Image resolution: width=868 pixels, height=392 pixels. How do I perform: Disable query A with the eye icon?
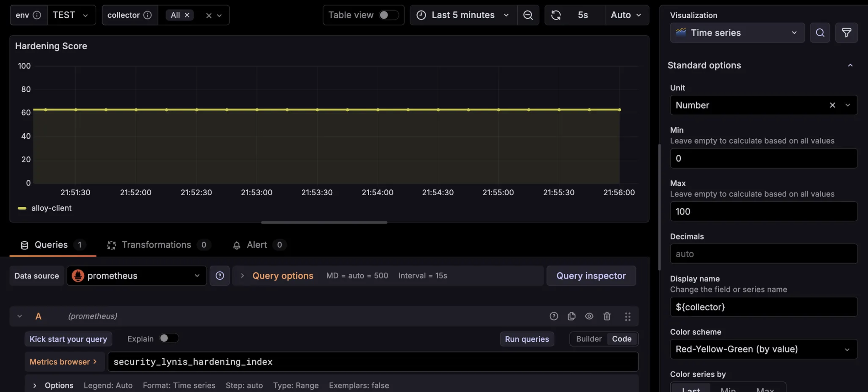pyautogui.click(x=589, y=316)
